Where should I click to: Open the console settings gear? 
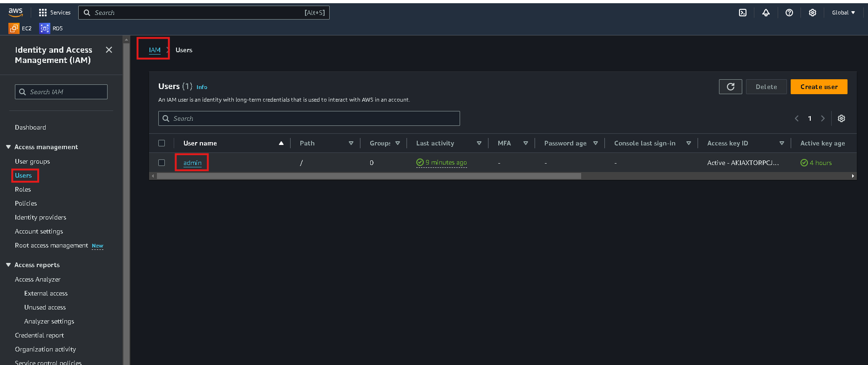tap(813, 13)
